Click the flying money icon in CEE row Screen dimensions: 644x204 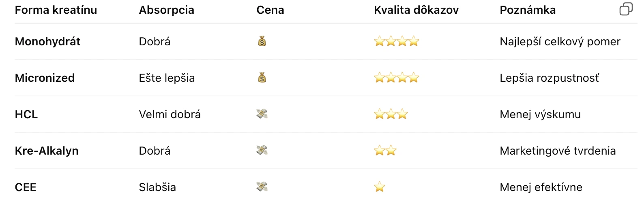coord(262,187)
